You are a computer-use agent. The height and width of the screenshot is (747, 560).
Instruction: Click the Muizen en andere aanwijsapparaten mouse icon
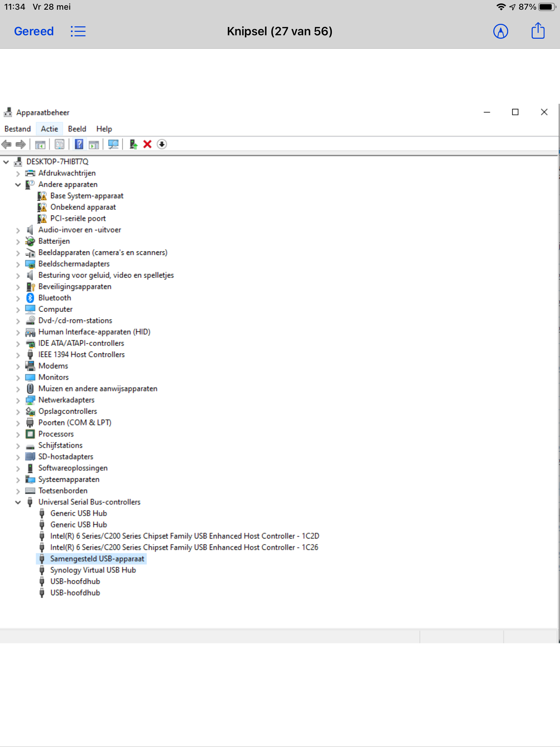tap(30, 389)
